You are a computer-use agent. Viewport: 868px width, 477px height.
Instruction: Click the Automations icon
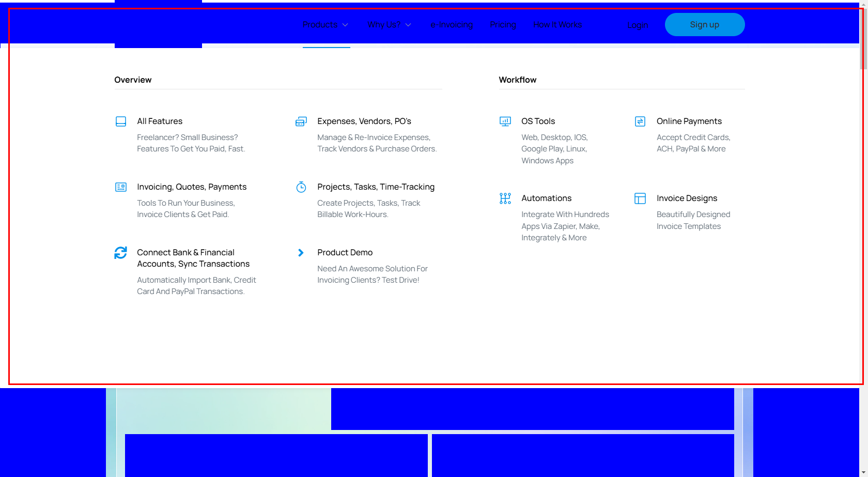click(505, 198)
